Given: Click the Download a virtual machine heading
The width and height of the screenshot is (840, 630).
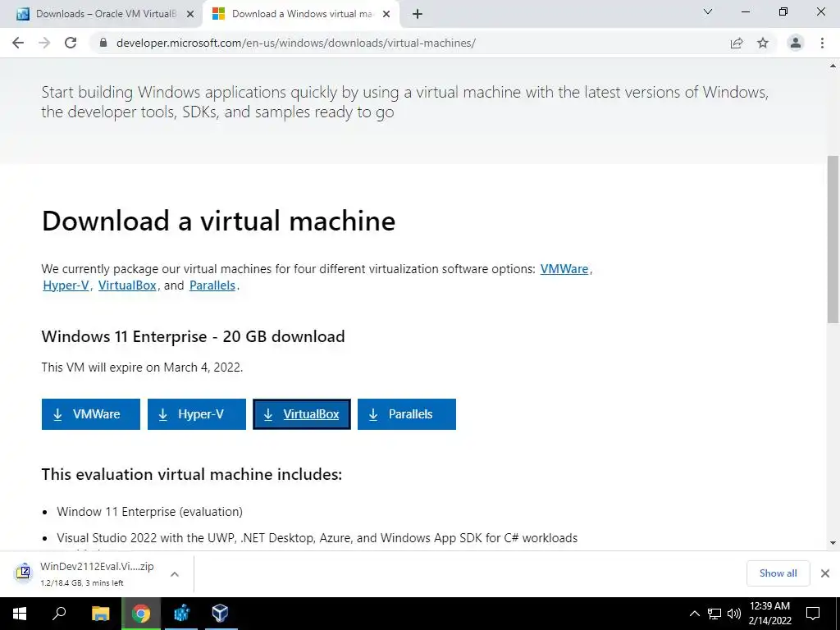Looking at the screenshot, I should tap(218, 221).
